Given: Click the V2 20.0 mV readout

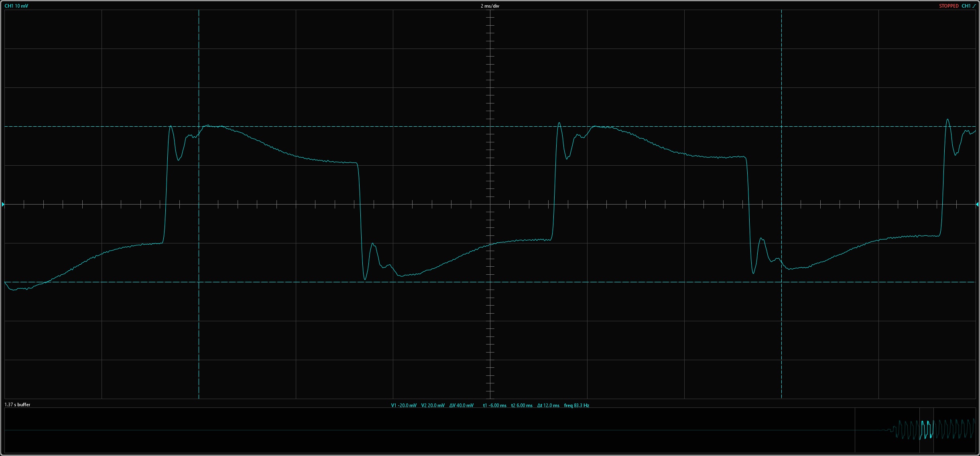Looking at the screenshot, I should point(433,405).
